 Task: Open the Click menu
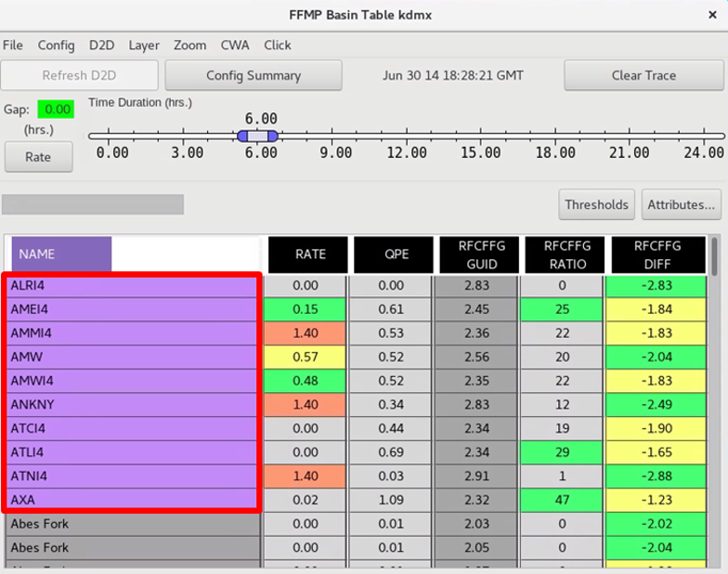point(277,45)
